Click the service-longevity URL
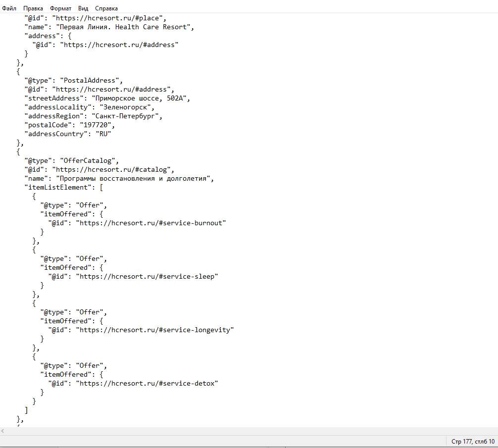The height and width of the screenshot is (448, 498). [154, 330]
